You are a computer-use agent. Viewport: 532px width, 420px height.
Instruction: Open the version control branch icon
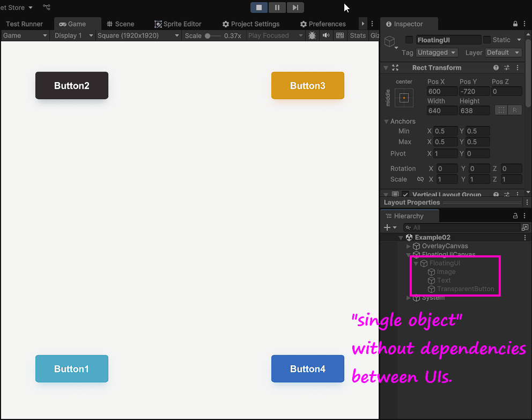pos(47,7)
